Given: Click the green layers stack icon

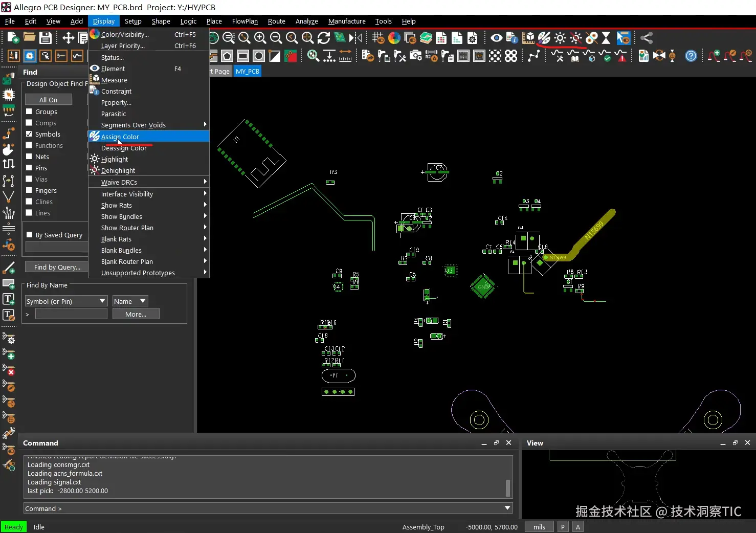Looking at the screenshot, I should coord(426,37).
